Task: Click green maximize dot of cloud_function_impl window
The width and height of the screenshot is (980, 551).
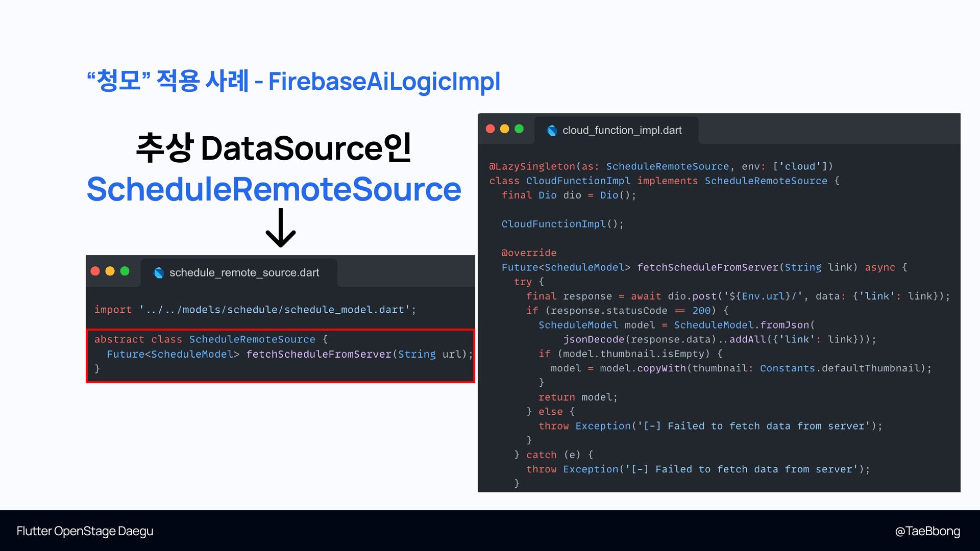Action: click(x=519, y=129)
